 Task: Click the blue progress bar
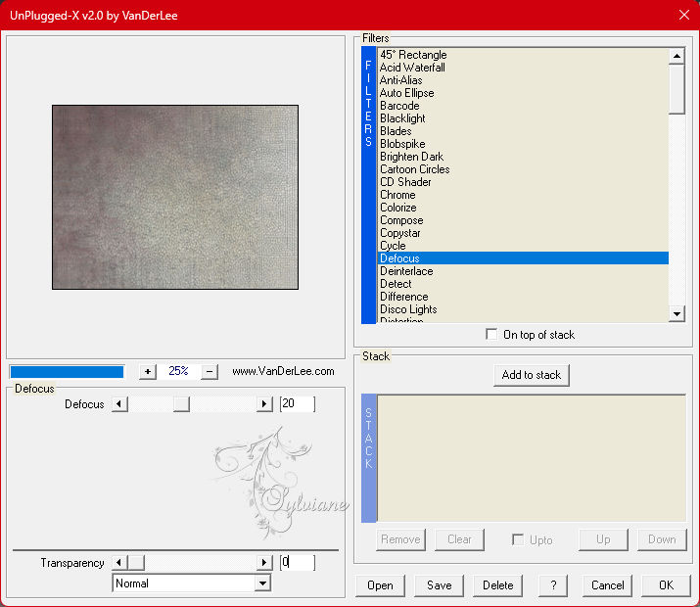(67, 372)
